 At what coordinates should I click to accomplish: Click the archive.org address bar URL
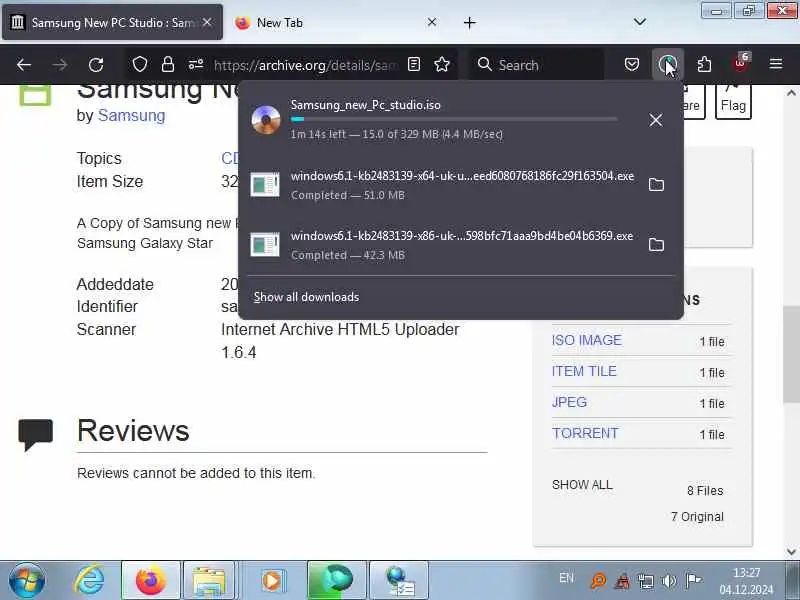pyautogui.click(x=306, y=65)
